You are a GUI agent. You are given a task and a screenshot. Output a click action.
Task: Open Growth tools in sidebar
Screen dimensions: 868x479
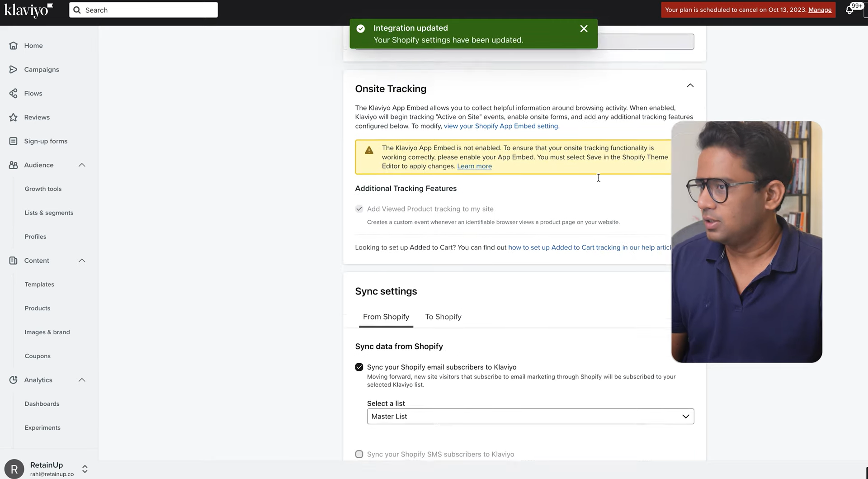(x=43, y=189)
